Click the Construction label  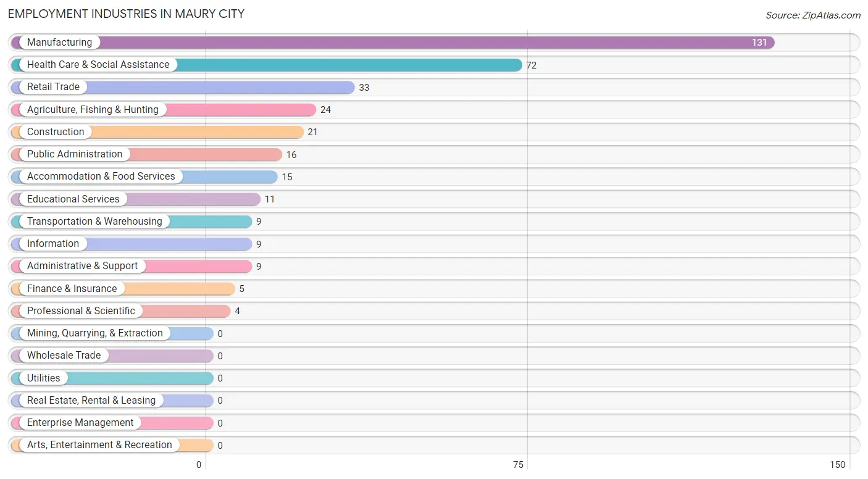click(56, 132)
